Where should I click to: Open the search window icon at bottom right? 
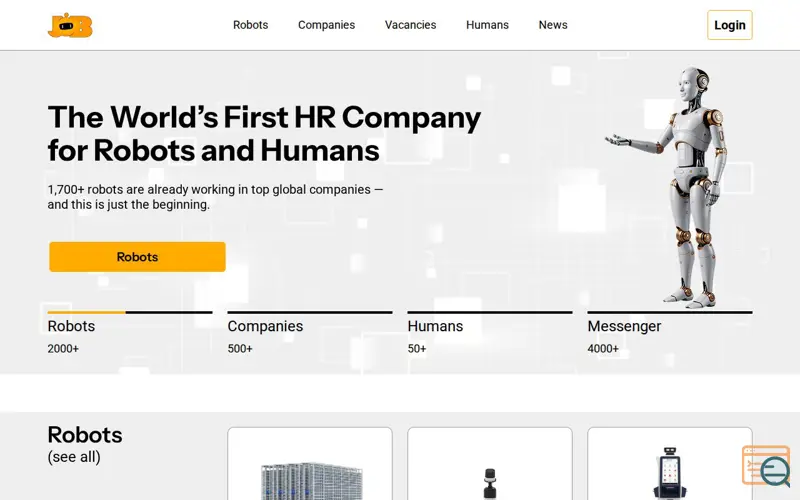click(766, 466)
